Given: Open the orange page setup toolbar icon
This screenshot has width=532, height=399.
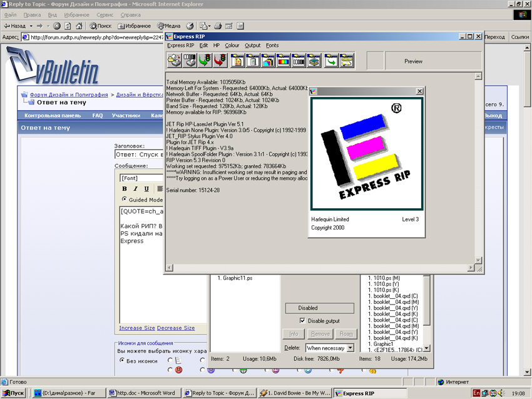Looking at the screenshot, I should click(237, 60).
